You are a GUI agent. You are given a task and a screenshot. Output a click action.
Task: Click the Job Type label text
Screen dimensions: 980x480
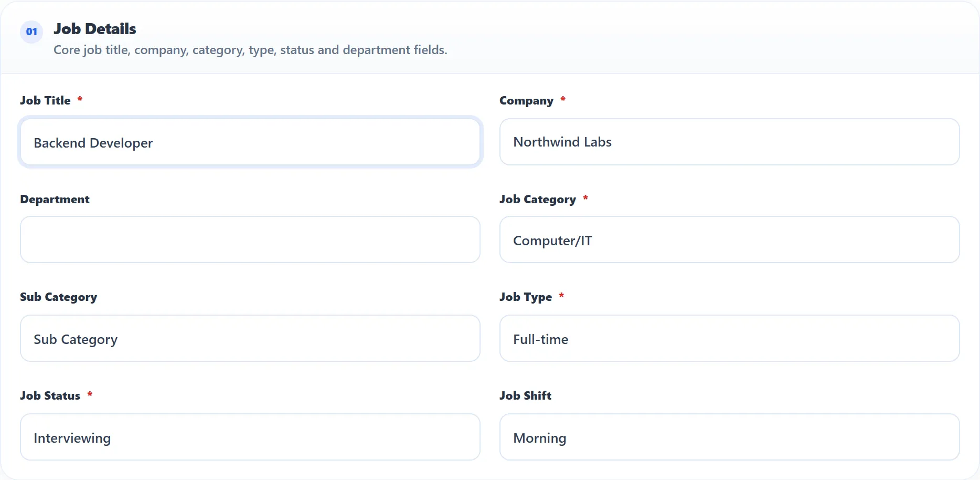(526, 297)
